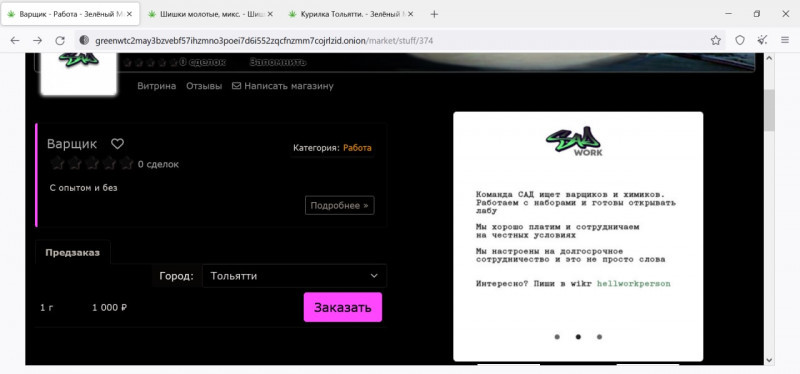
Task: Select the third carousel dot
Action: pos(599,337)
